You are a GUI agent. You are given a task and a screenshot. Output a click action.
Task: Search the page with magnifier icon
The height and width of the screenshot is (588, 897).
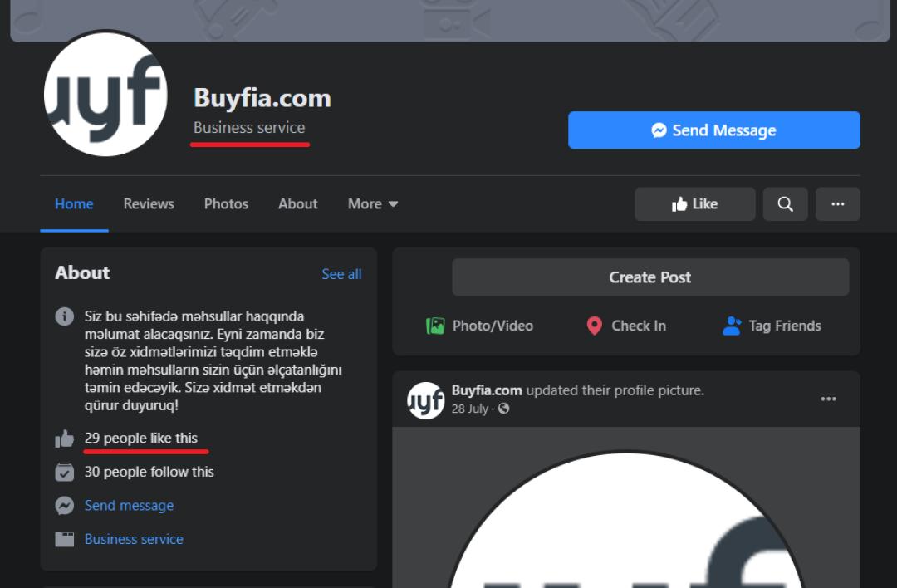(x=785, y=204)
